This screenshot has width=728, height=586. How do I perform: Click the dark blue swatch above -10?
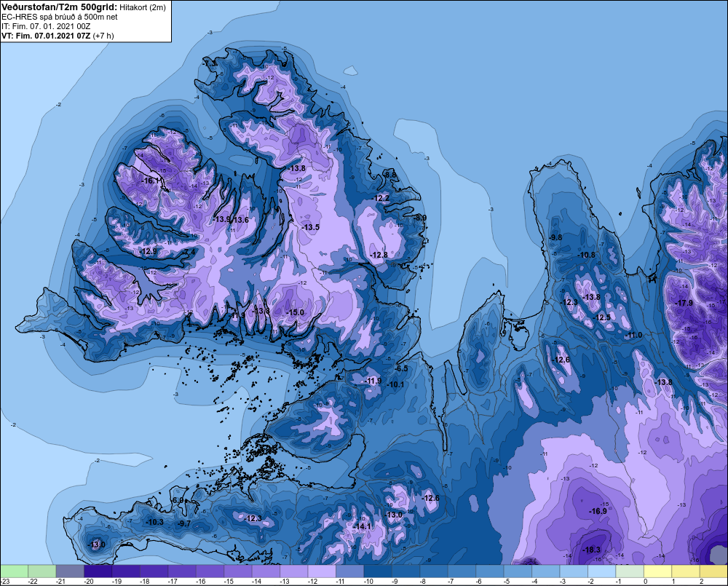pyautogui.click(x=377, y=571)
